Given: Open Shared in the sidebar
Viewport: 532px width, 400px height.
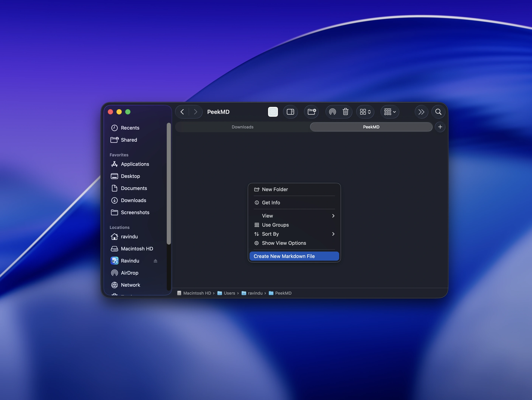Looking at the screenshot, I should [x=135, y=140].
